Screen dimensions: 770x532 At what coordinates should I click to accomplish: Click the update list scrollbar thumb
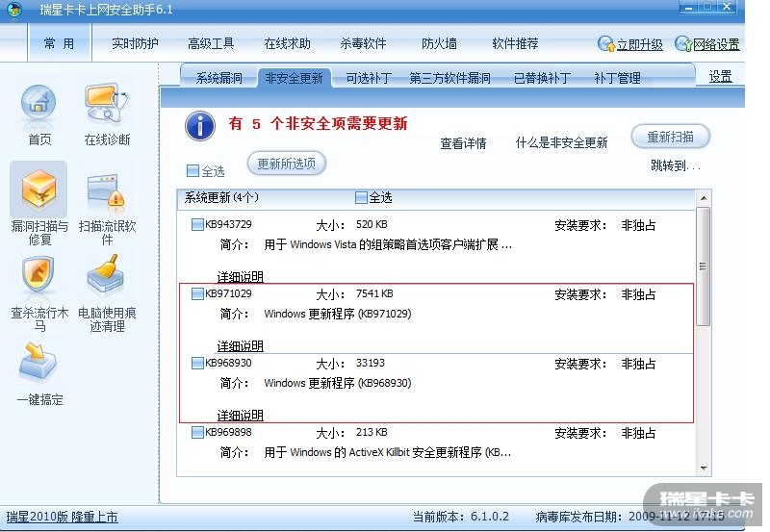pyautogui.click(x=704, y=266)
